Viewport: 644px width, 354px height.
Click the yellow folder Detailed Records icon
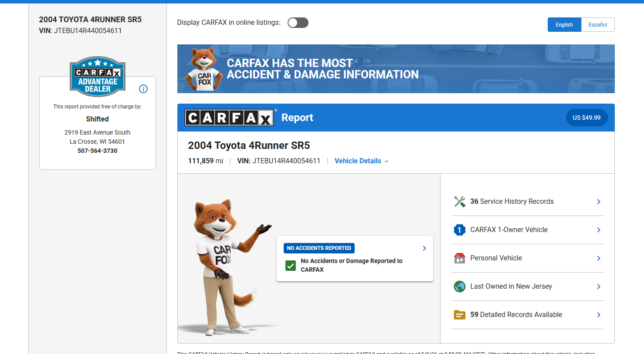pos(459,315)
